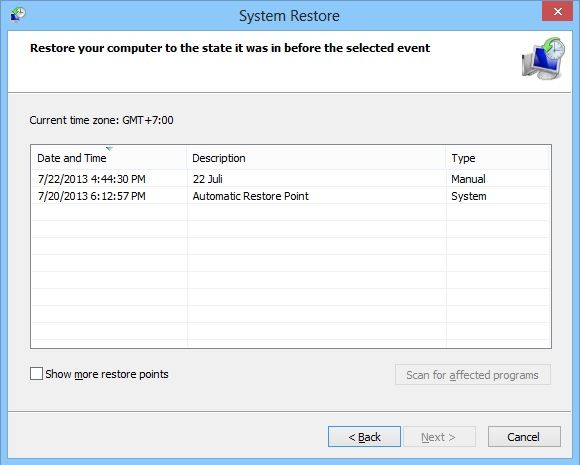This screenshot has width=580, height=465.
Task: Select the 22 Juli description entry
Action: (208, 179)
